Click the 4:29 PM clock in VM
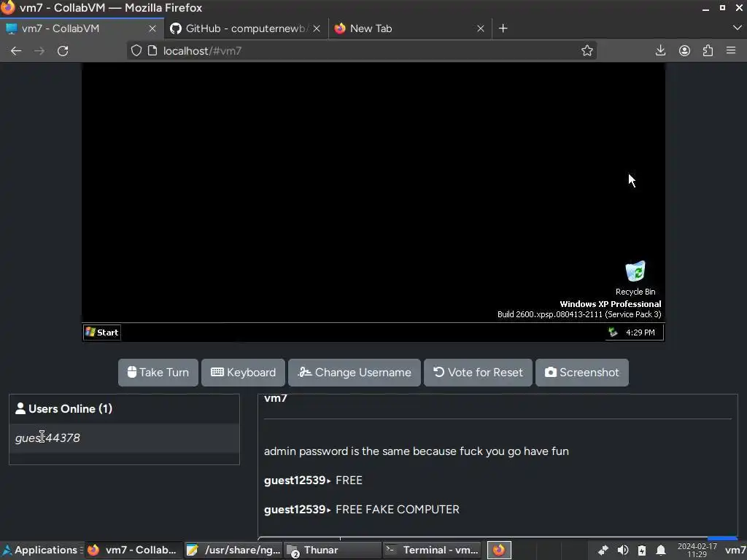Screen dimensions: 747x560 click(x=640, y=332)
